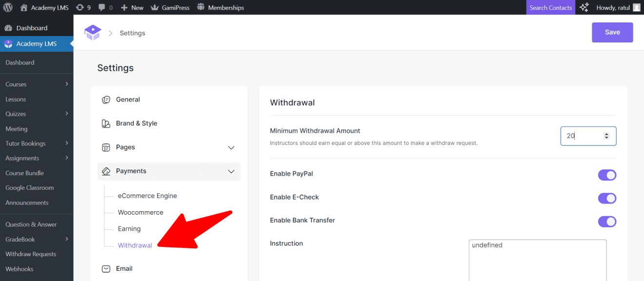Open the General settings section icon
Screen dimensions: 644x281
pyautogui.click(x=106, y=99)
